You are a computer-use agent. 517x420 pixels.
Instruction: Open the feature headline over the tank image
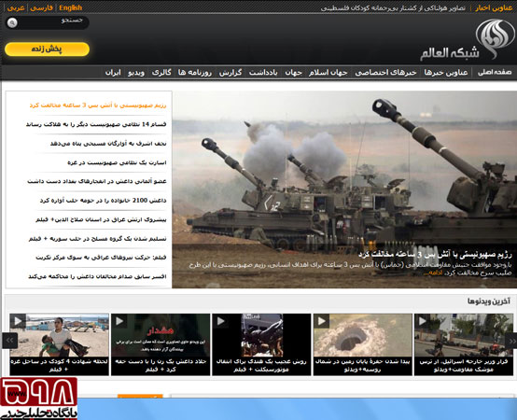click(x=435, y=255)
